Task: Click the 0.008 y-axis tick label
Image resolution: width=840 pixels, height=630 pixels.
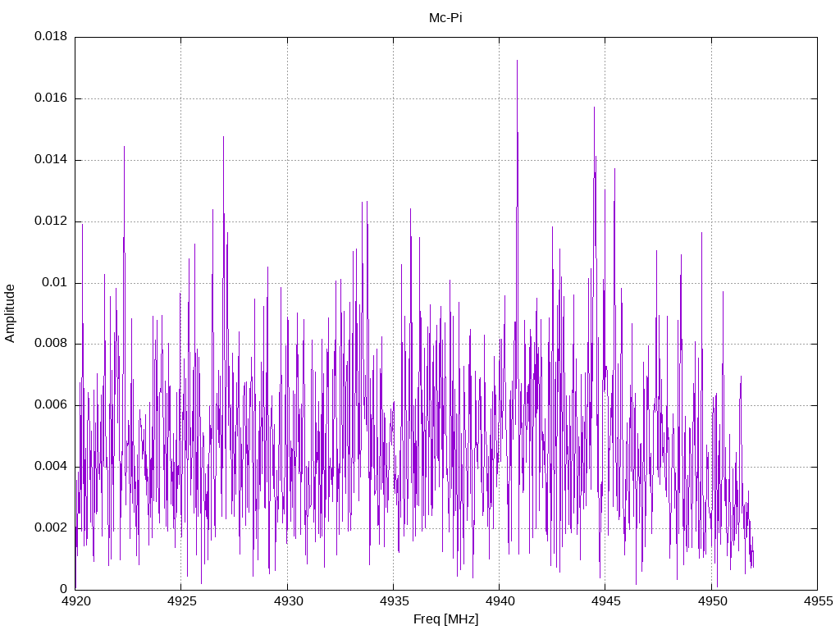Action: tap(51, 344)
